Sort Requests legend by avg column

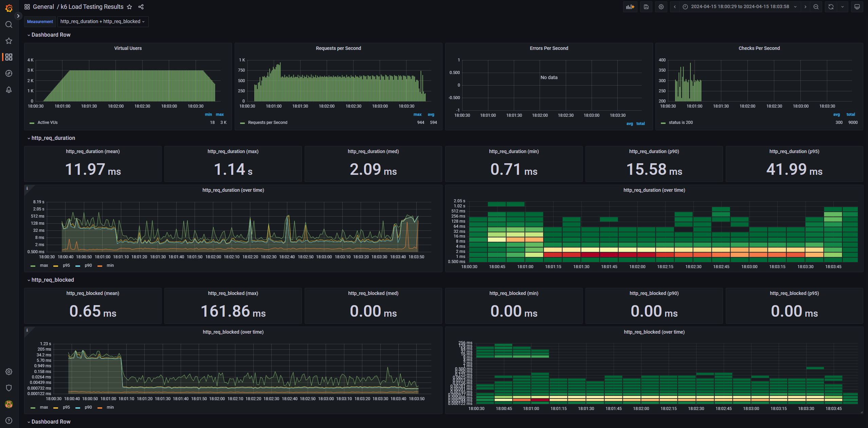click(431, 114)
